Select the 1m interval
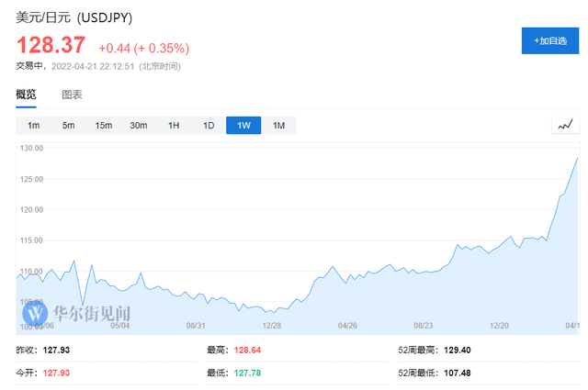588x390 pixels. point(33,126)
